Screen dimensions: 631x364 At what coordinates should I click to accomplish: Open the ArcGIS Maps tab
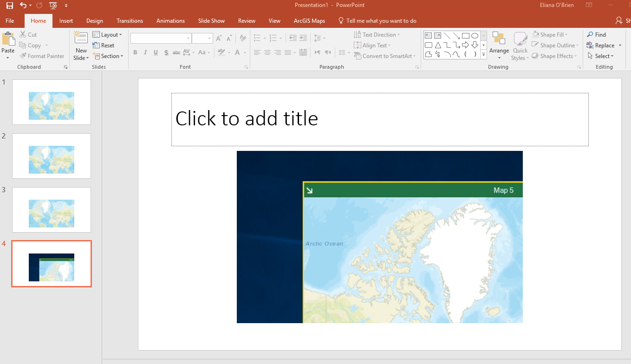pyautogui.click(x=309, y=21)
